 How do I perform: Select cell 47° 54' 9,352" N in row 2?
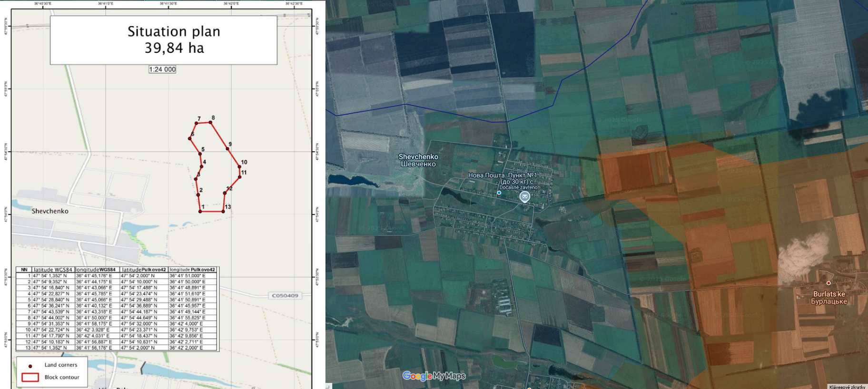point(53,282)
